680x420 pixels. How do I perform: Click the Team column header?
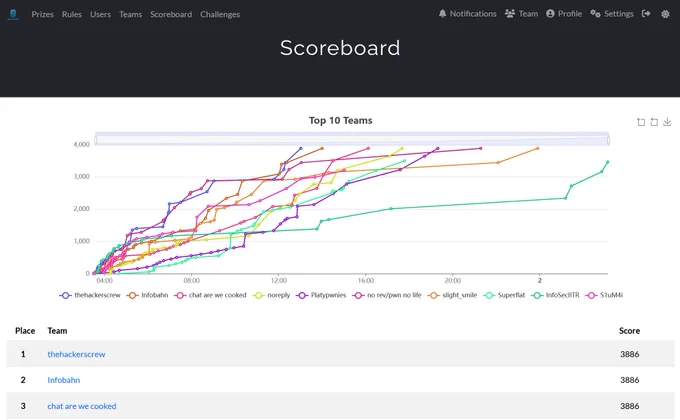pos(57,331)
